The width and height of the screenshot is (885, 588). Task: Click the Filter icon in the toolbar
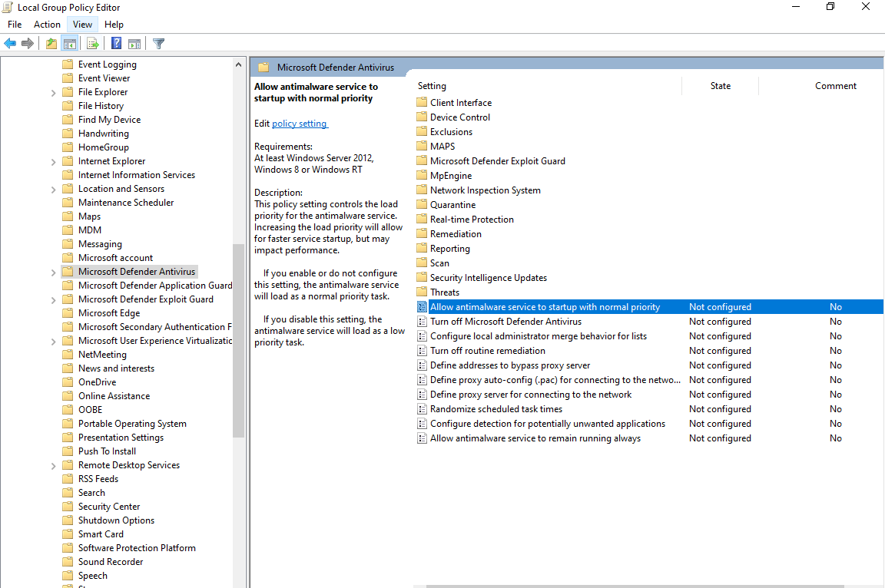point(158,43)
